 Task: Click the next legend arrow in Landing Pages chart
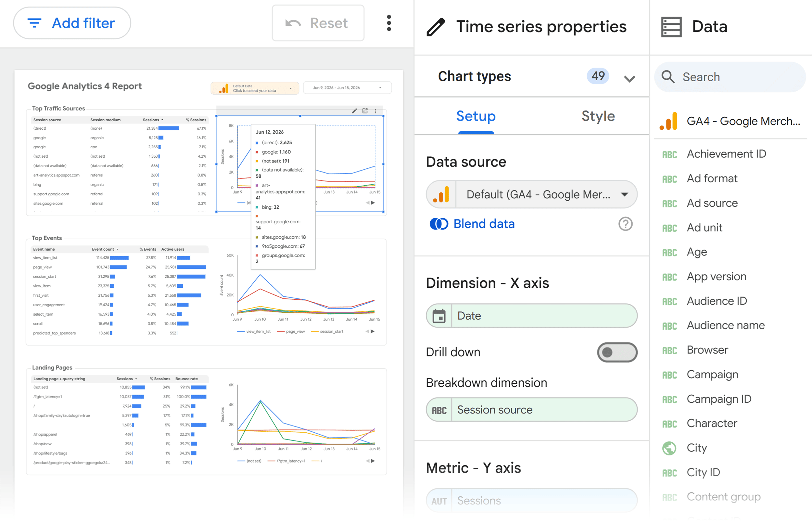click(x=373, y=461)
